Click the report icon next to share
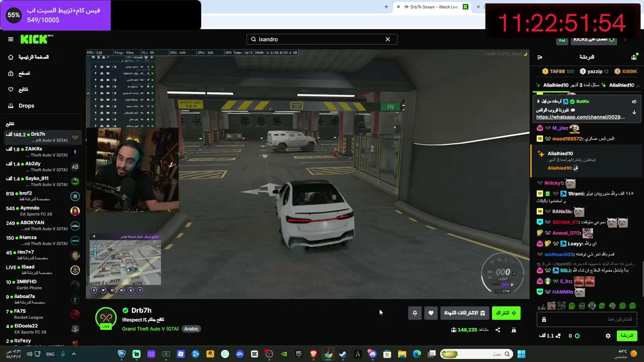Viewport: 644px width, 362px height. point(514,330)
